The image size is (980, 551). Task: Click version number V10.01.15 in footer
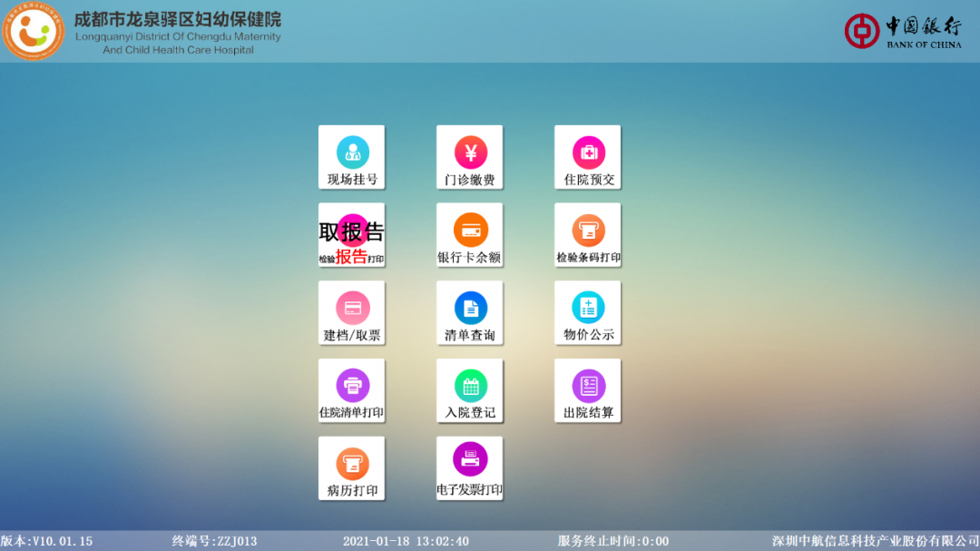47,541
